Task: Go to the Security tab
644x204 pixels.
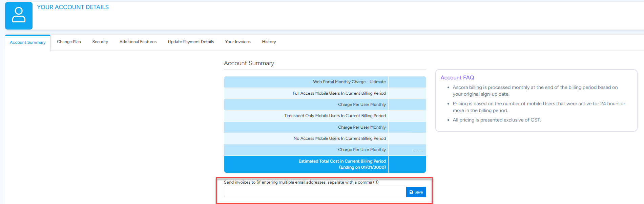Action: (100, 42)
